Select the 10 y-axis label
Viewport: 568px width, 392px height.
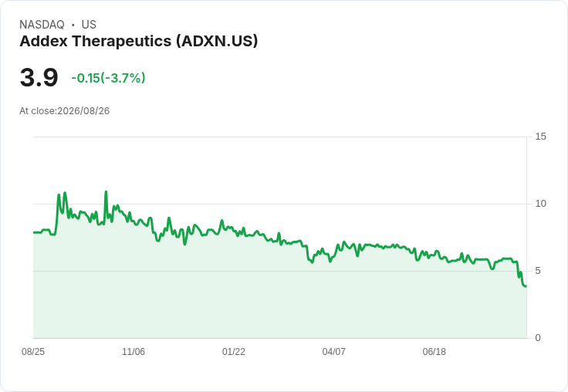tap(540, 204)
